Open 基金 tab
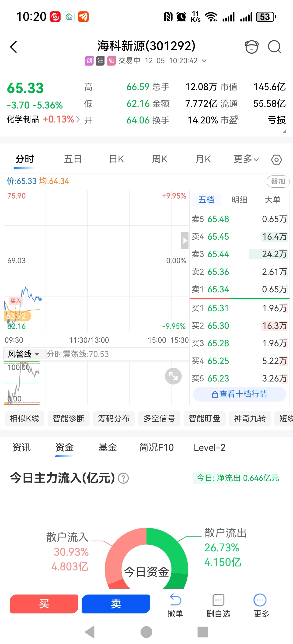The image size is (293, 644). (108, 448)
